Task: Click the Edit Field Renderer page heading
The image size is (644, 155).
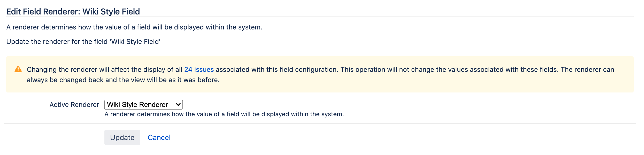Action: 73,12
